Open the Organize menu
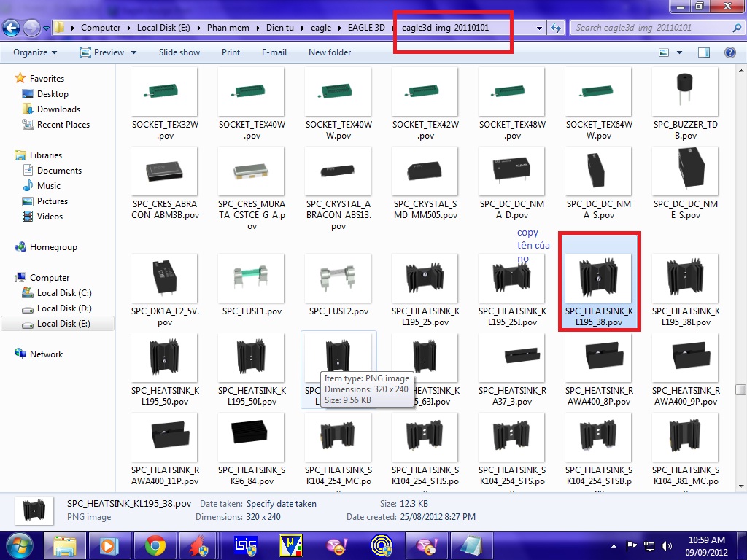The width and height of the screenshot is (747, 560). (x=35, y=52)
